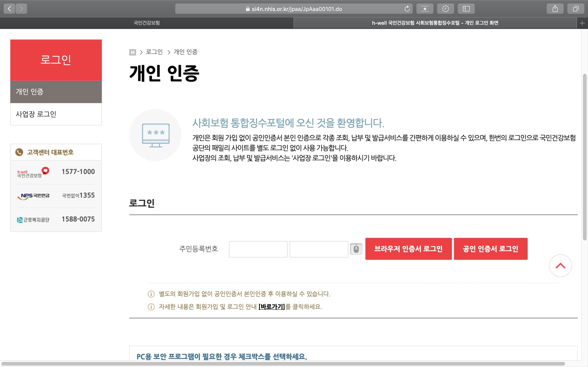This screenshot has width=588, height=367.
Task: Show all tabs overview icon
Action: point(576,9)
